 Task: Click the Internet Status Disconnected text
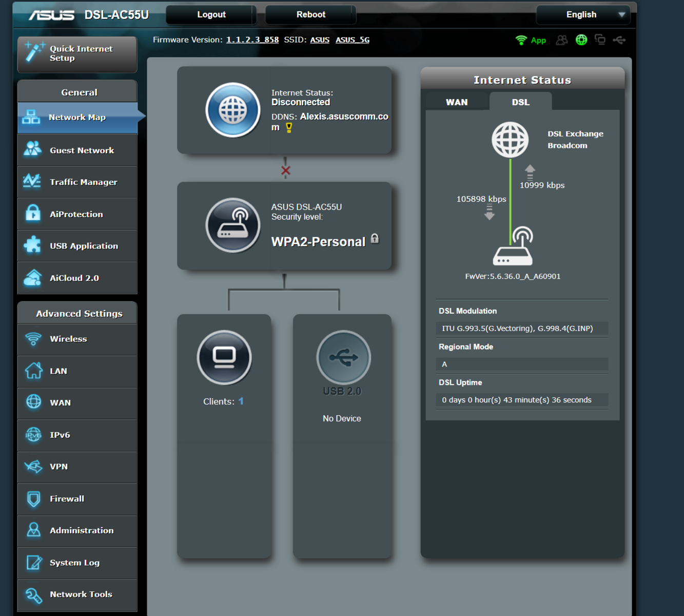301,102
